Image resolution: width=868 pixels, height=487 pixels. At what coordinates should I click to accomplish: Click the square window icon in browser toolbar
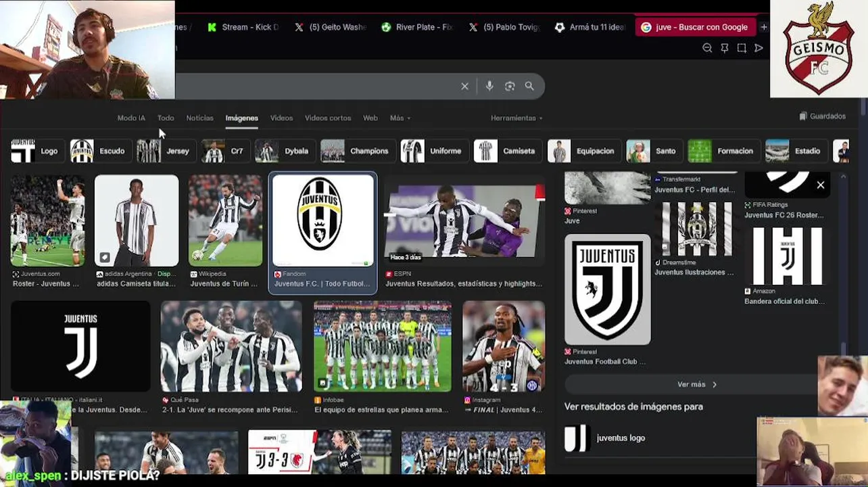(x=742, y=48)
